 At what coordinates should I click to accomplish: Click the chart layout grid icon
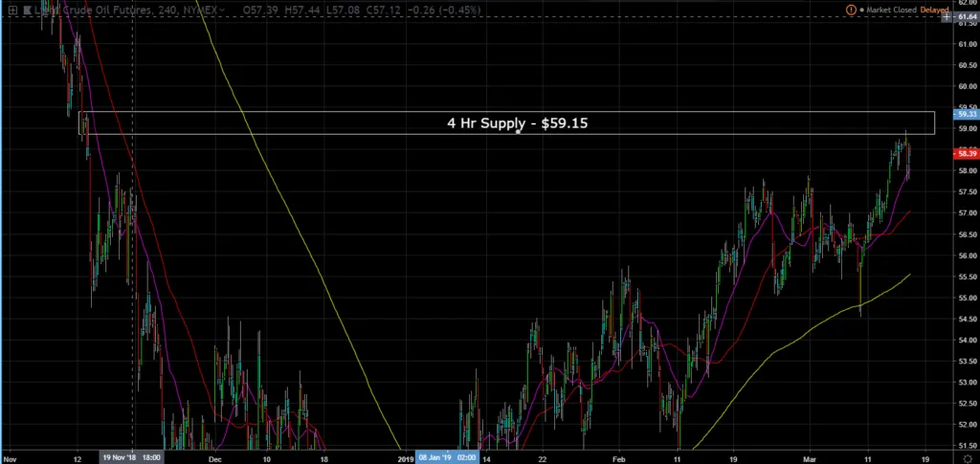pyautogui.click(x=11, y=10)
